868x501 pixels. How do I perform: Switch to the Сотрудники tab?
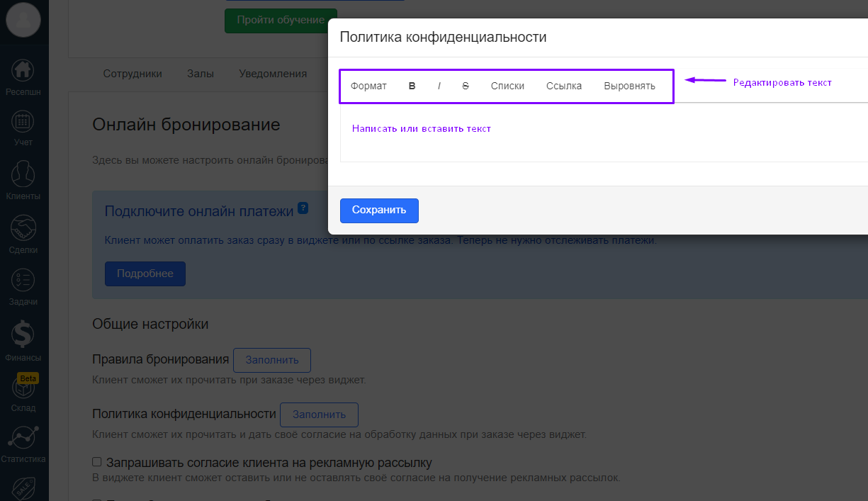pyautogui.click(x=133, y=74)
